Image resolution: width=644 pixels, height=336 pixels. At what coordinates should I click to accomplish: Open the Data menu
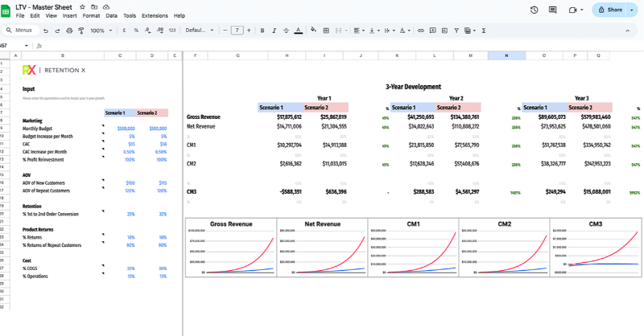pyautogui.click(x=111, y=15)
